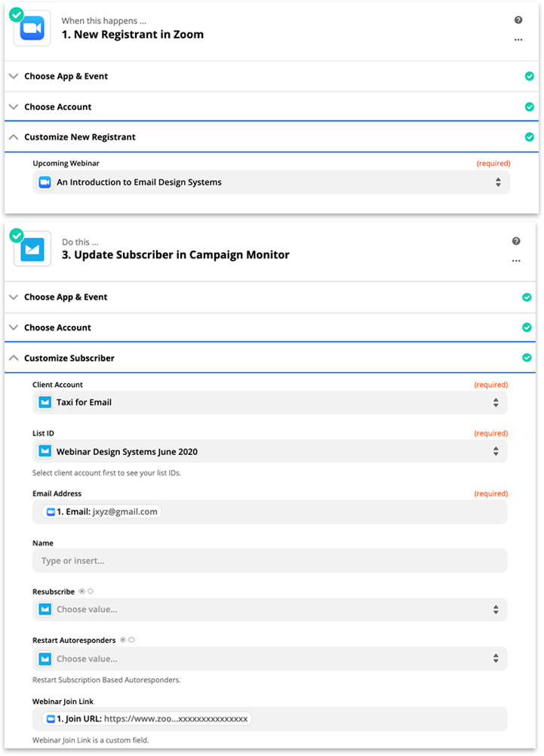This screenshot has height=756, width=544.
Task: Click Zoom icon in the Email pill
Action: 51,512
